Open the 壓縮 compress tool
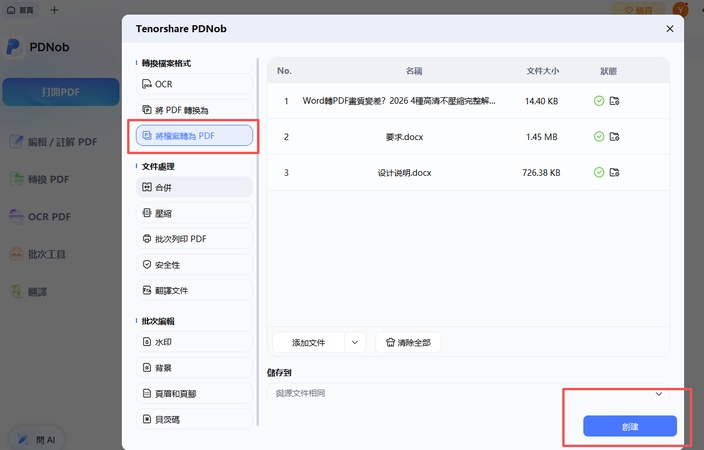The height and width of the screenshot is (450, 704). [x=194, y=213]
